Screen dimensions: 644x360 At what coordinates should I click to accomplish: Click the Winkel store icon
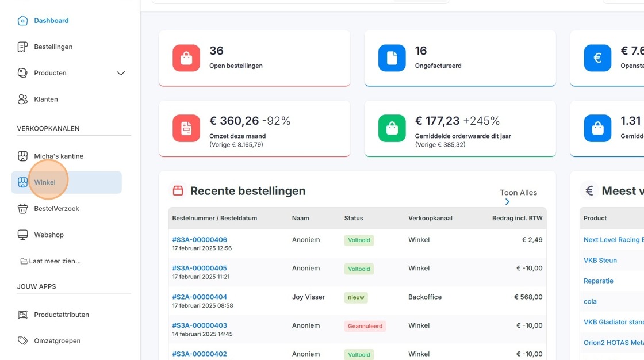coord(22,182)
